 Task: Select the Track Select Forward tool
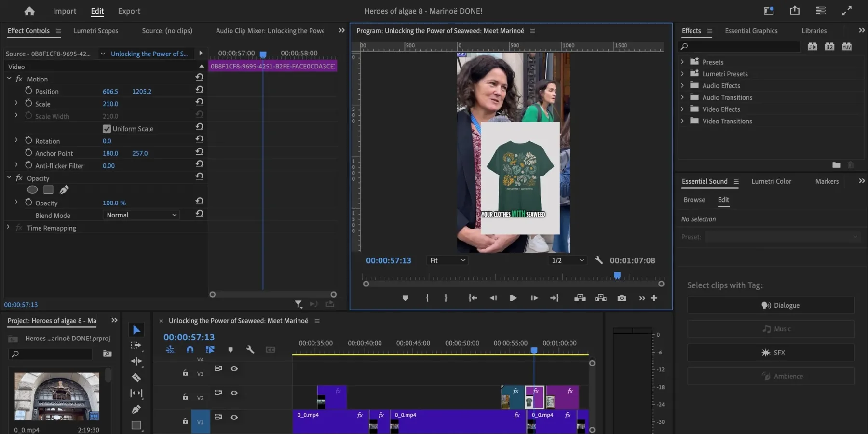click(136, 345)
